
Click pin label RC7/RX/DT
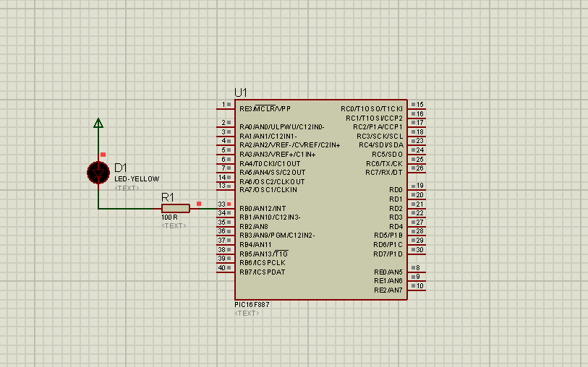[384, 172]
